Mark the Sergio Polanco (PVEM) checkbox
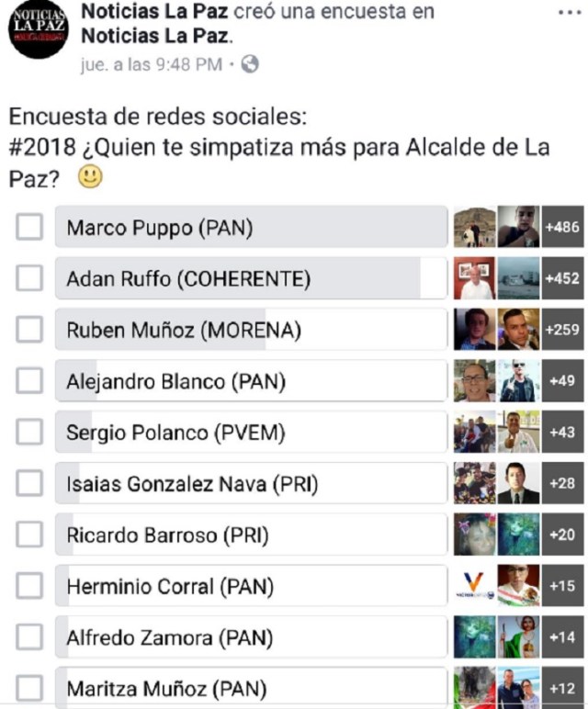 click(29, 432)
